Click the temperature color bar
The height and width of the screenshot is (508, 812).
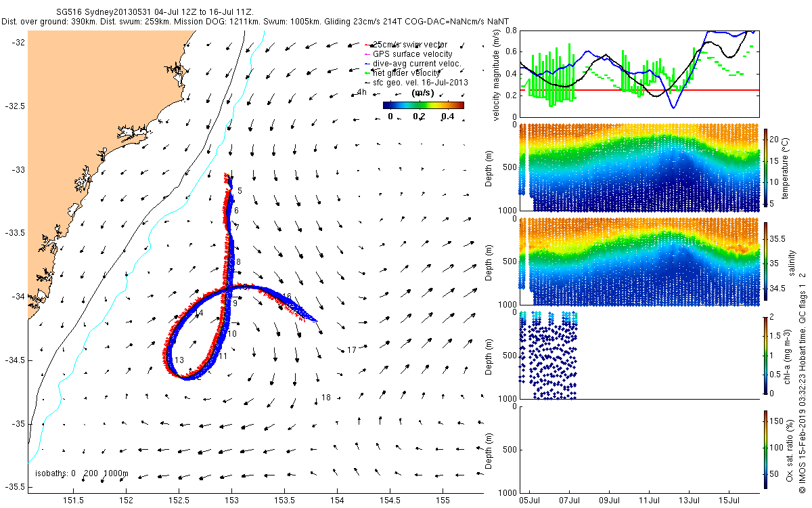click(767, 168)
